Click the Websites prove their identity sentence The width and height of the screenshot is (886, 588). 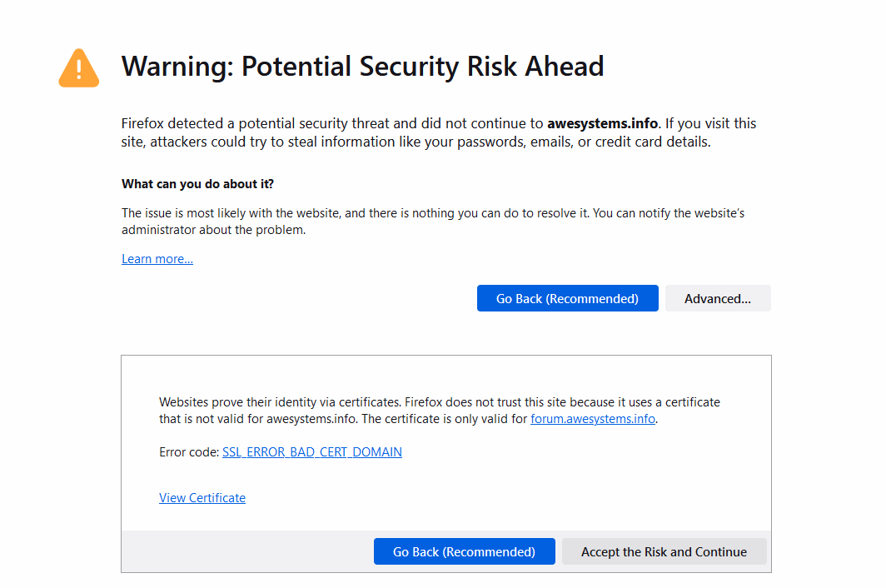click(x=280, y=402)
